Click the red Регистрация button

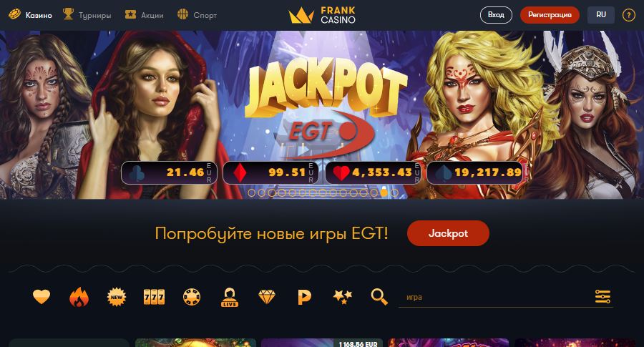[550, 15]
